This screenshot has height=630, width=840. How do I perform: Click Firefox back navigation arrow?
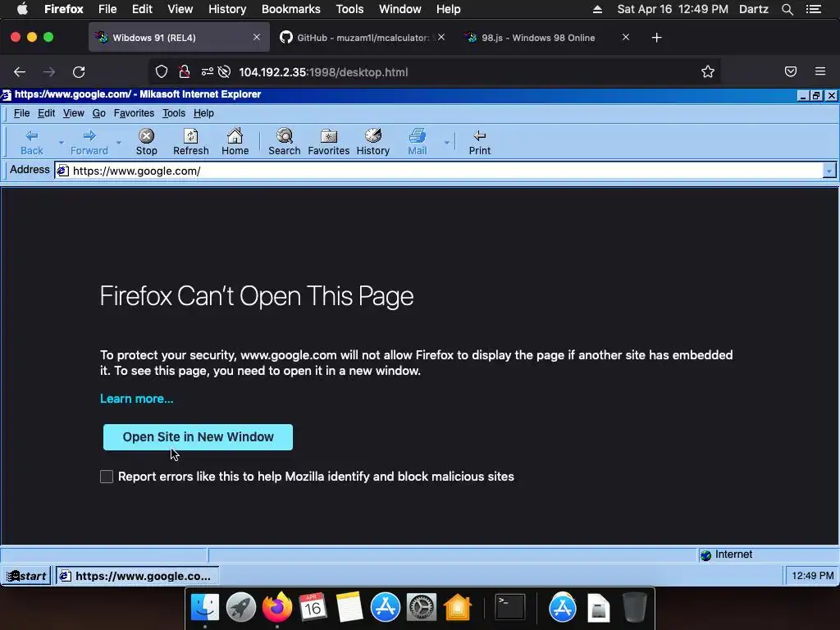pos(20,72)
